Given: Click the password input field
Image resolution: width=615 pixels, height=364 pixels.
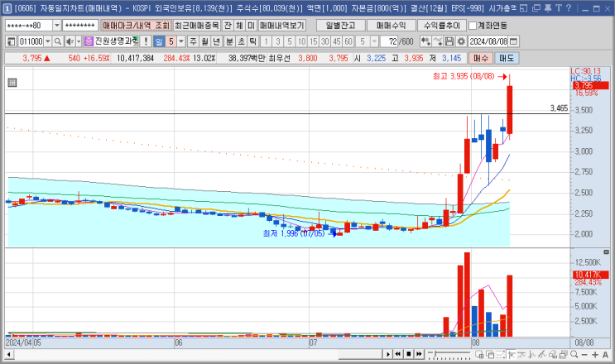Looking at the screenshot, I should (x=80, y=26).
